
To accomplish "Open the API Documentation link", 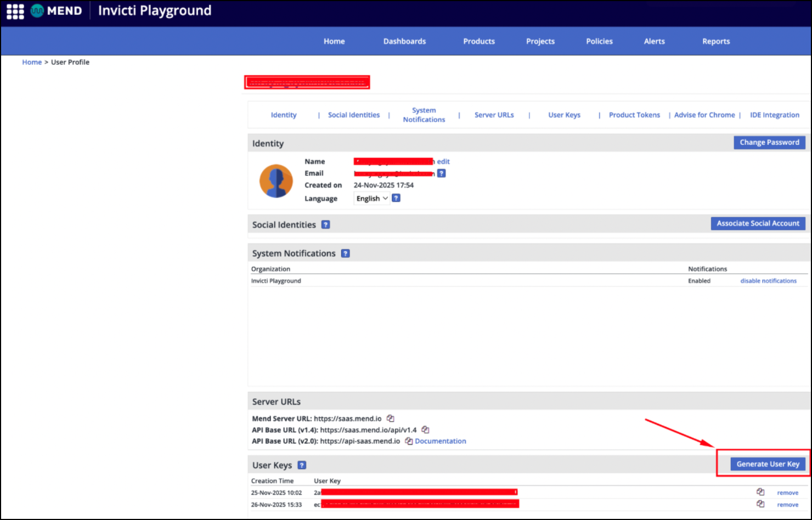I will pyautogui.click(x=441, y=441).
